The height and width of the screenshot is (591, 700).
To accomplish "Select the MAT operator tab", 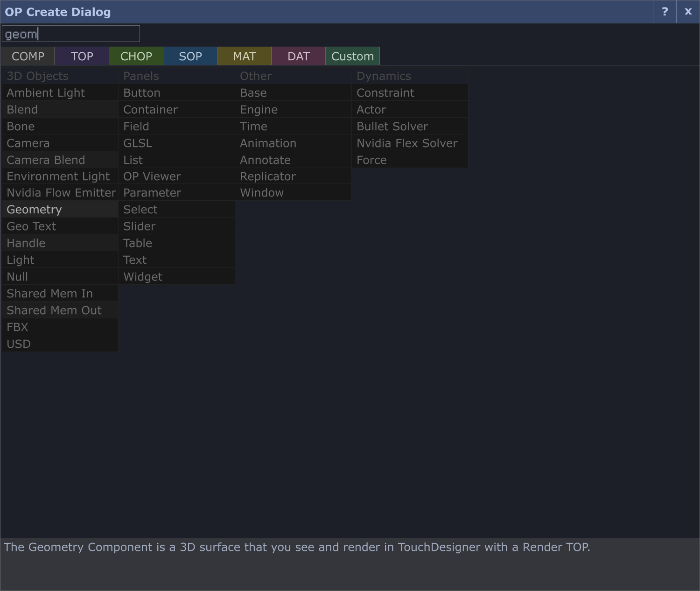I will pos(244,56).
